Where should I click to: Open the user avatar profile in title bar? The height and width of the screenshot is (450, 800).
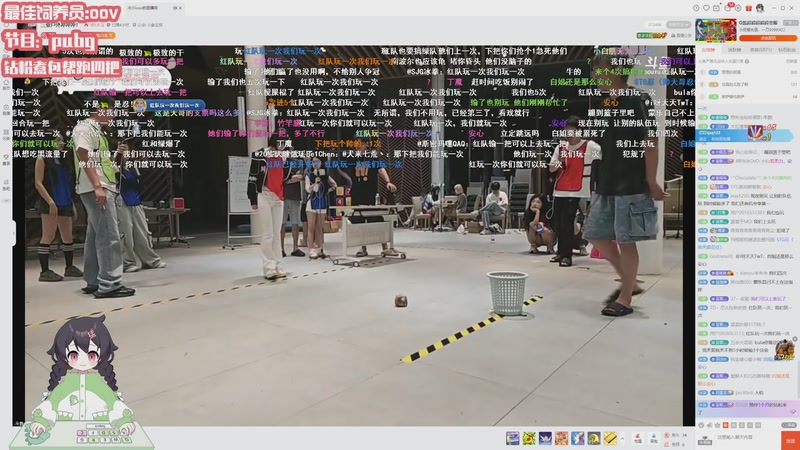760,8
